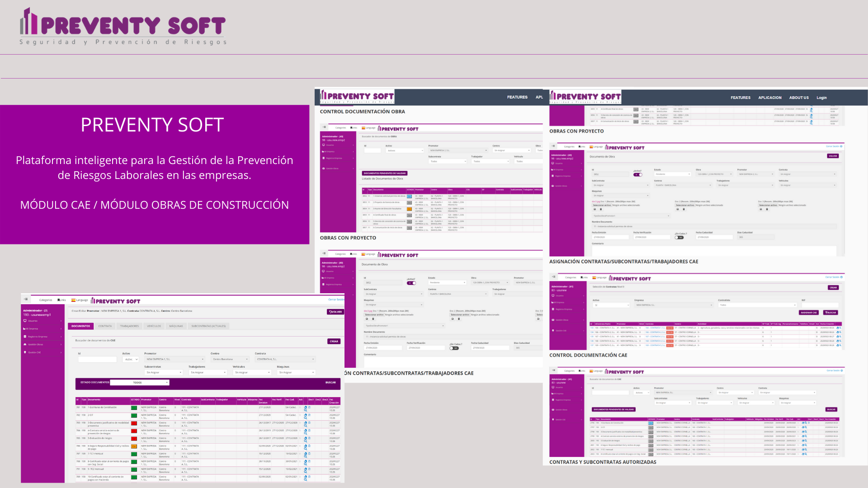
Task: Open ABOUT US in the top navigation
Action: click(799, 98)
